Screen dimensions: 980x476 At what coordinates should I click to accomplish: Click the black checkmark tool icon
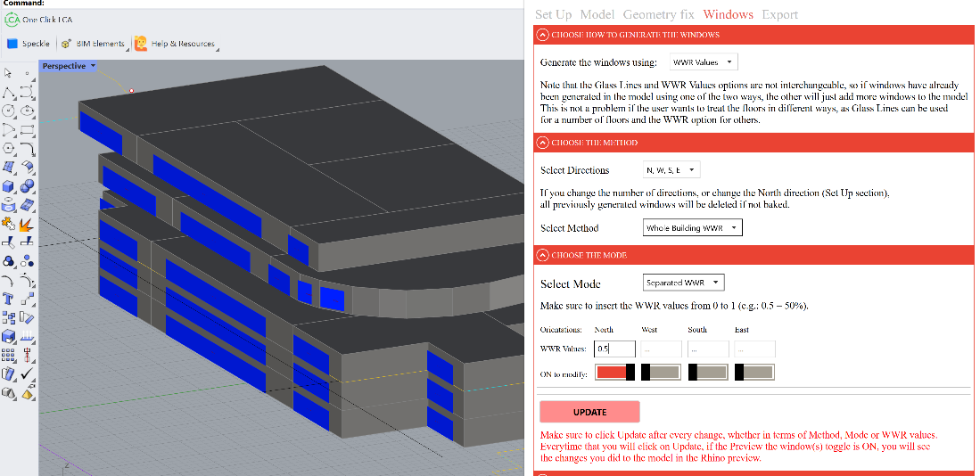click(x=27, y=373)
